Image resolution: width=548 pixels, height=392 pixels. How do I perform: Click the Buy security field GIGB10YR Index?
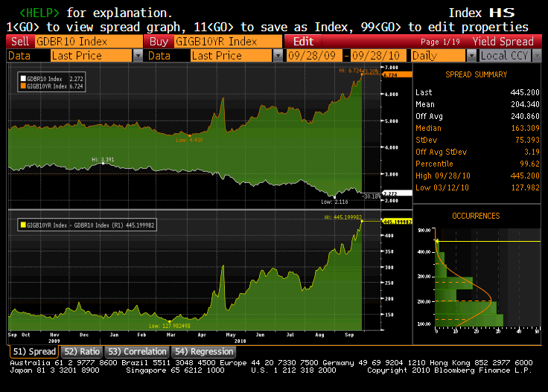227,42
